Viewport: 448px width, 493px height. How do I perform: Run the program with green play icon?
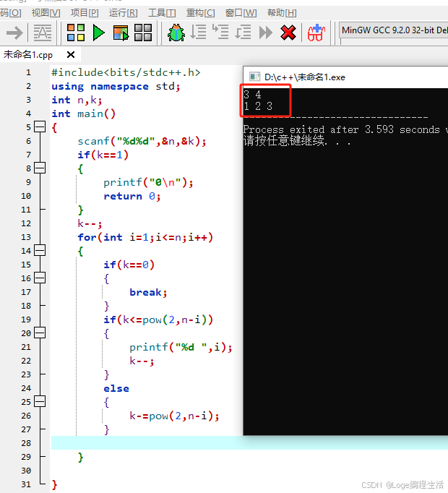coord(99,33)
